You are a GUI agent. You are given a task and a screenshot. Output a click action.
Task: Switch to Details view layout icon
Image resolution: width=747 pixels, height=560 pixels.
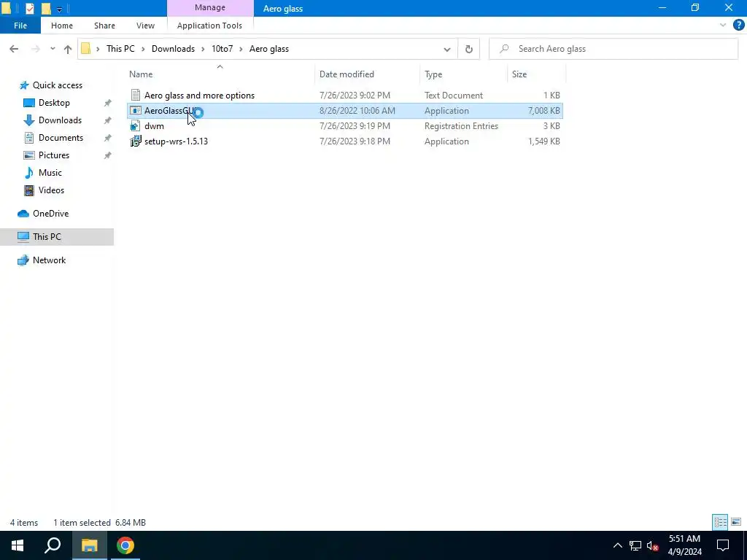(720, 522)
